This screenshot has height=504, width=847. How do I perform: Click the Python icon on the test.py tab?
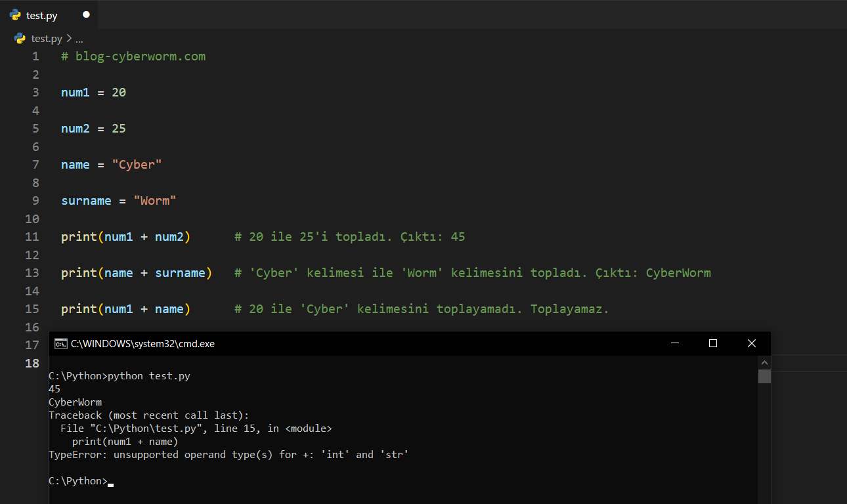coord(15,14)
